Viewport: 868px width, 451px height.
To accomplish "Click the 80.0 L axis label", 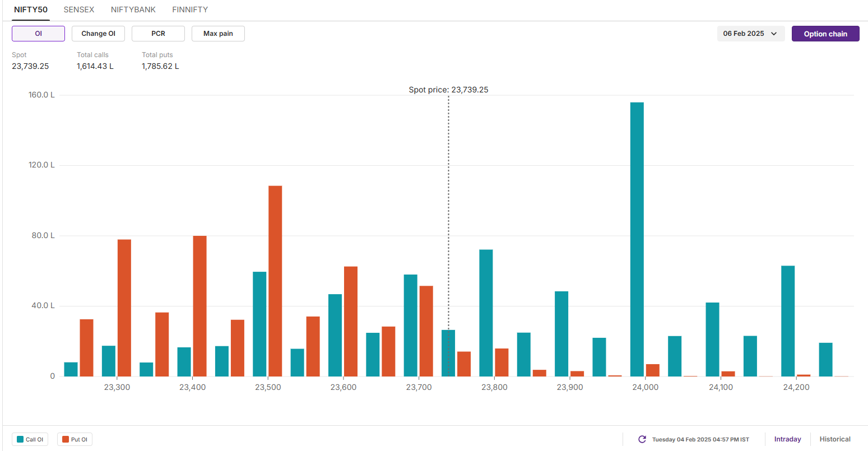I will [x=43, y=235].
